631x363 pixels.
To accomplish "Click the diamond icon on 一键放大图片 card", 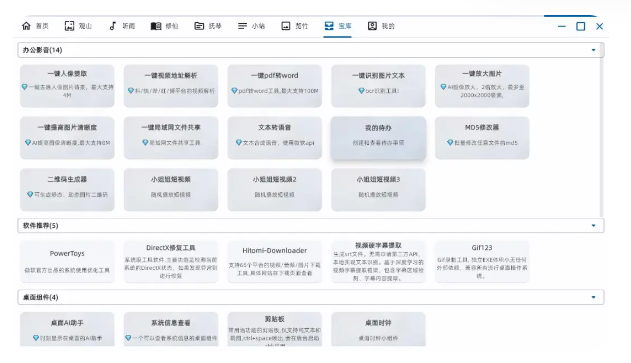I will 443,87.
